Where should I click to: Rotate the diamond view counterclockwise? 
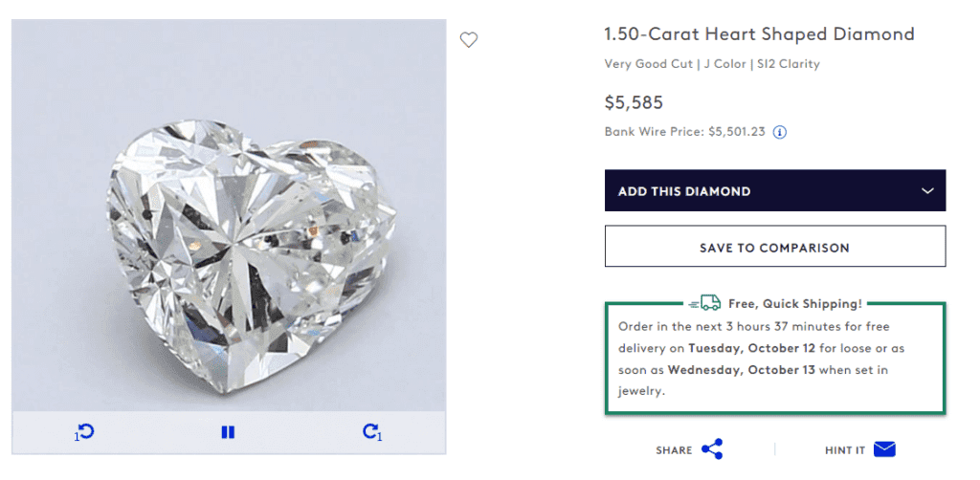[84, 432]
